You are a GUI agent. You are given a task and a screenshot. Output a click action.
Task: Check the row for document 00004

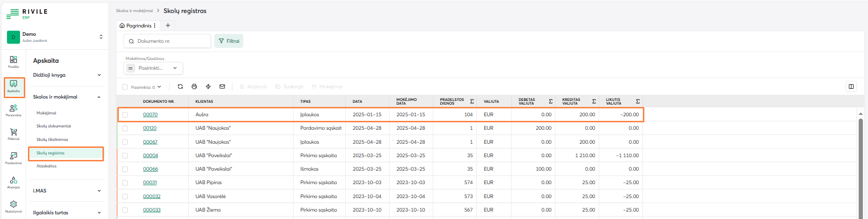125,156
